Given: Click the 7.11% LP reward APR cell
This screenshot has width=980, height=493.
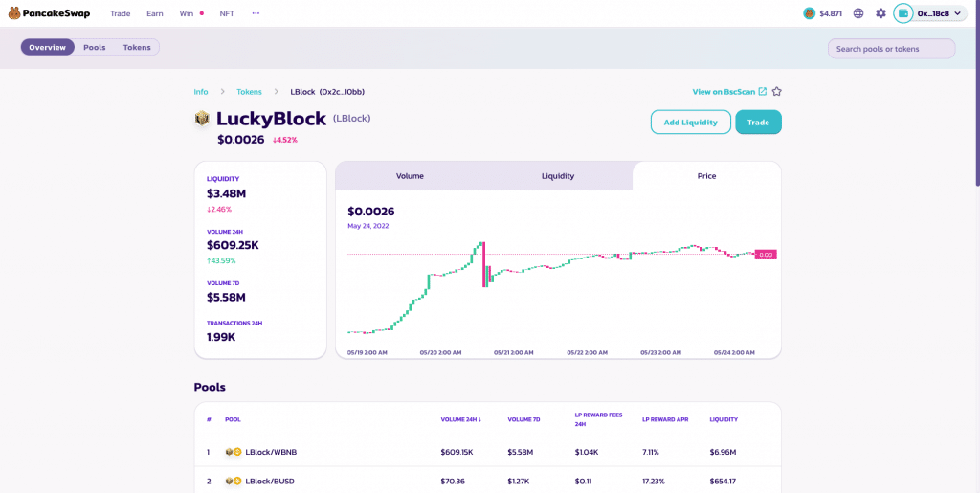Looking at the screenshot, I should point(652,452).
